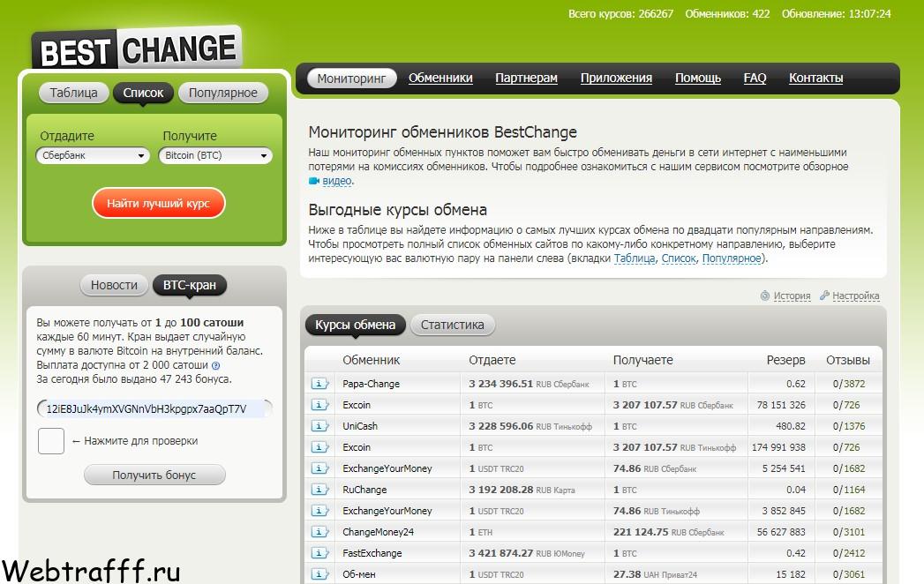Click the Настройка wrench icon
The width and height of the screenshot is (924, 584).
(x=824, y=296)
